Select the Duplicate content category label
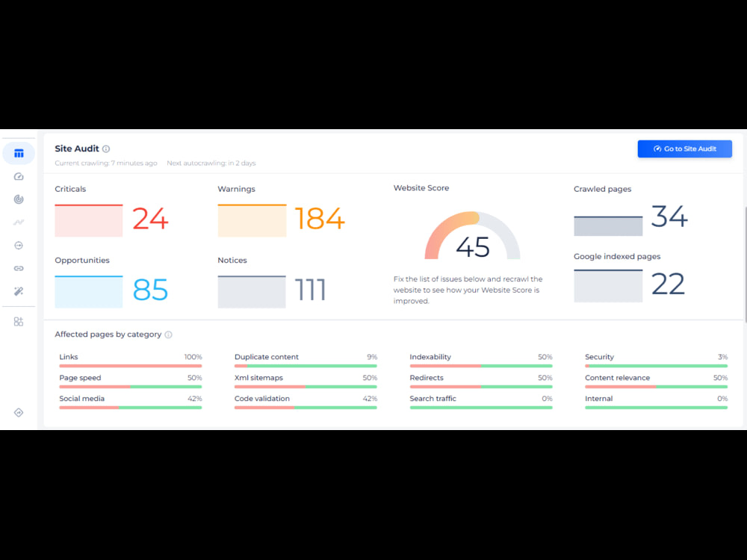The width and height of the screenshot is (747, 560). tap(267, 357)
